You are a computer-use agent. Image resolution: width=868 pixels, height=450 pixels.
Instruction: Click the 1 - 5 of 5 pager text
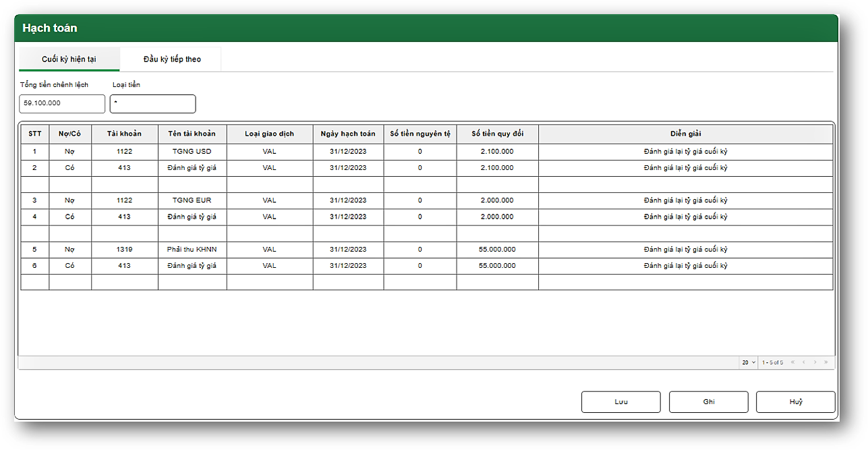[772, 363]
